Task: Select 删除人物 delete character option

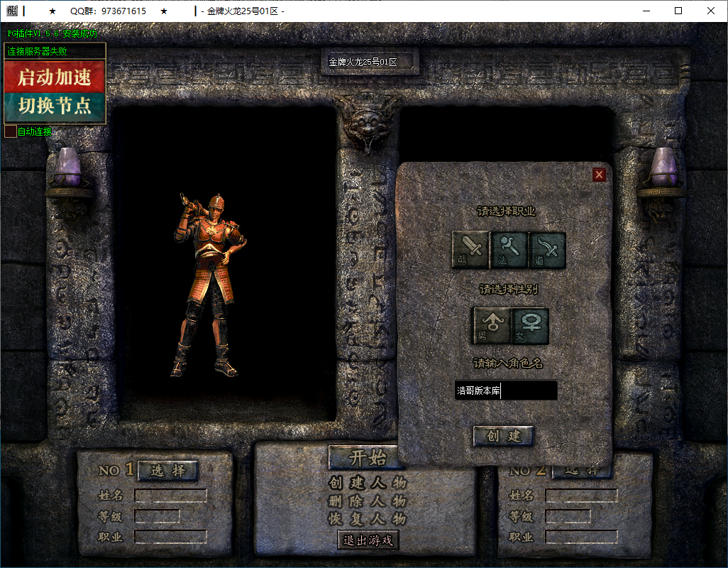Action: tap(368, 501)
